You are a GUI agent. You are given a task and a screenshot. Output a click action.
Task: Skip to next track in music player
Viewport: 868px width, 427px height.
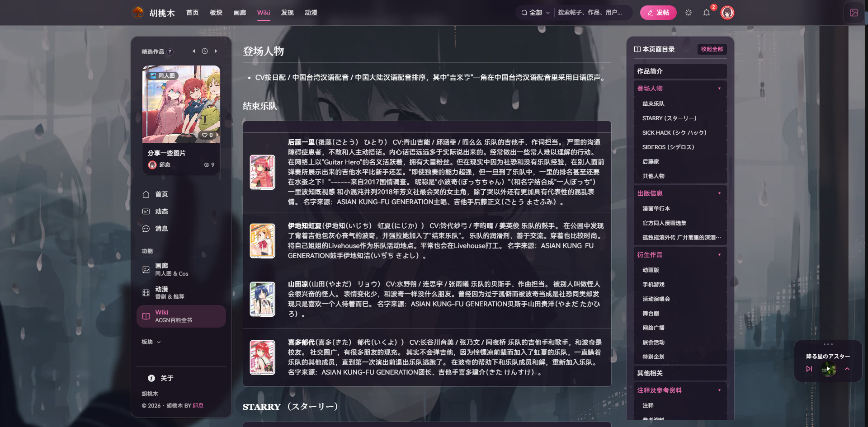point(809,369)
